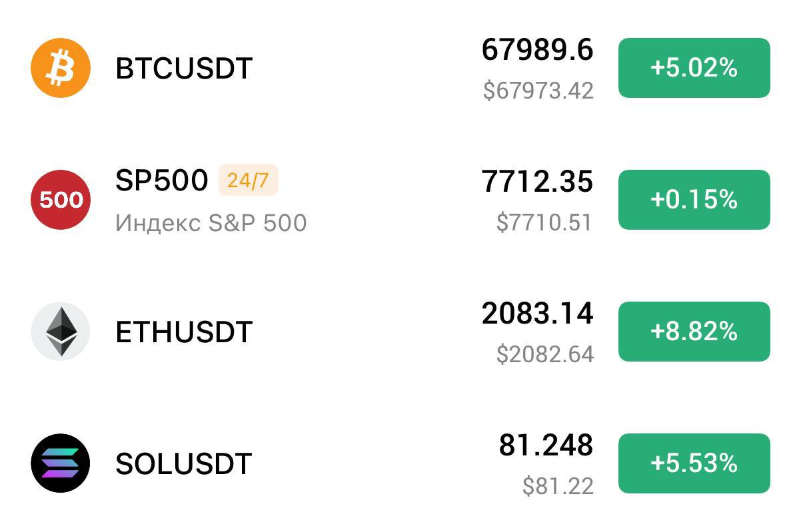The height and width of the screenshot is (532, 801).
Task: Open the SOLUSDT trading pair
Action: 184,463
